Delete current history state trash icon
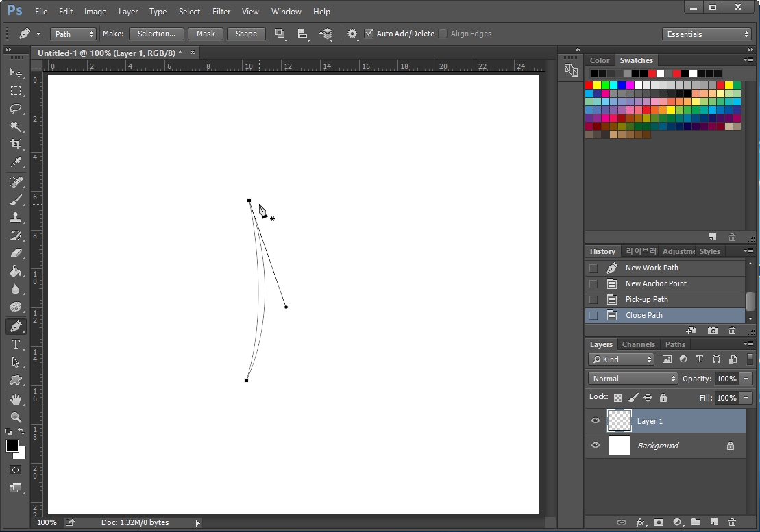This screenshot has height=532, width=760. pos(733,331)
